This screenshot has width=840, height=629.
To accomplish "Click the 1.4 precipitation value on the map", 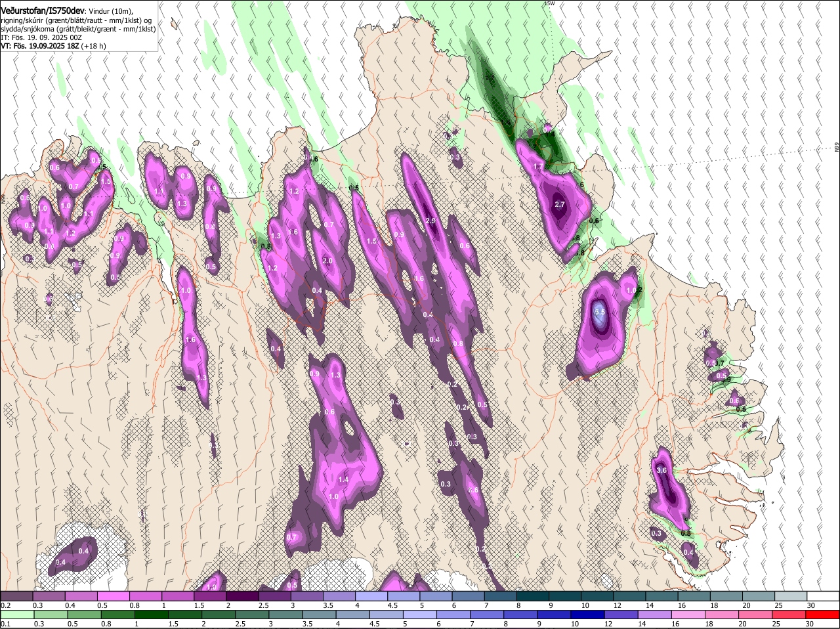I will click(x=343, y=480).
